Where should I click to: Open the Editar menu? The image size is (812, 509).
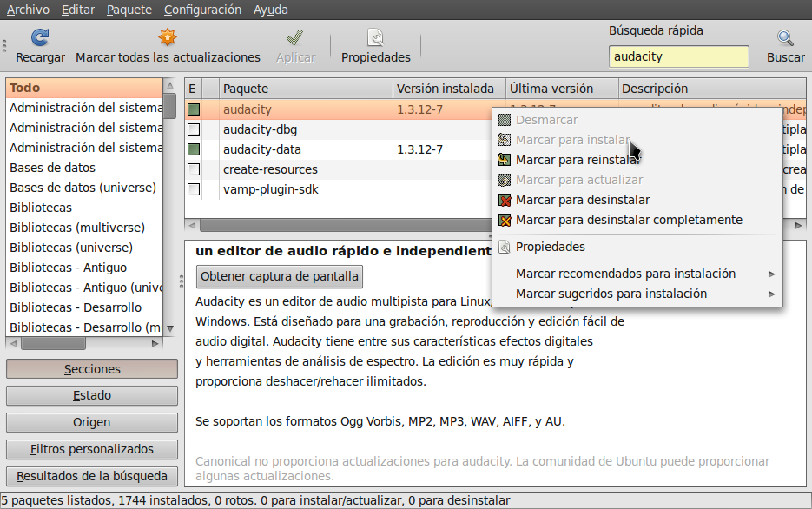pos(78,10)
